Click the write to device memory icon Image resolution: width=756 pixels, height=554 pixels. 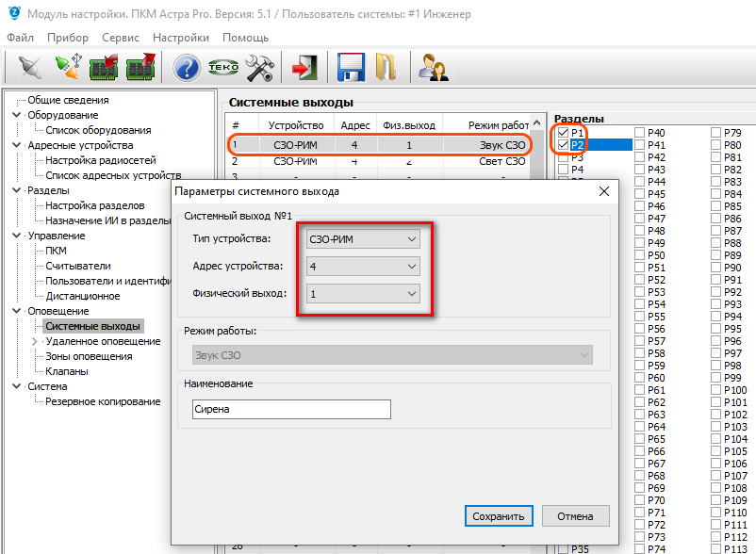pyautogui.click(x=140, y=68)
